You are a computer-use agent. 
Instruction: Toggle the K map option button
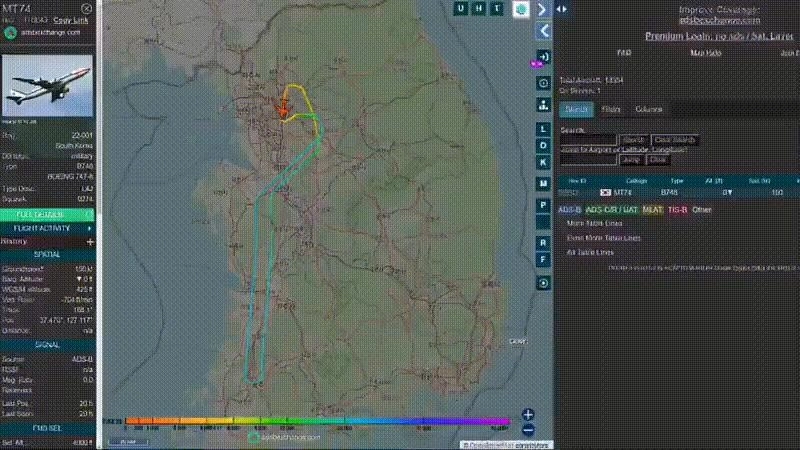[x=543, y=161]
